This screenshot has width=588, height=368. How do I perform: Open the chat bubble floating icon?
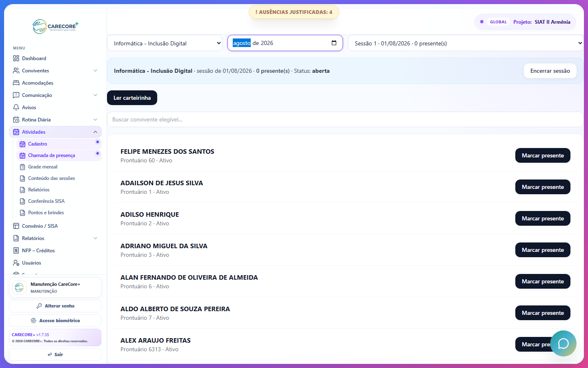click(x=563, y=343)
